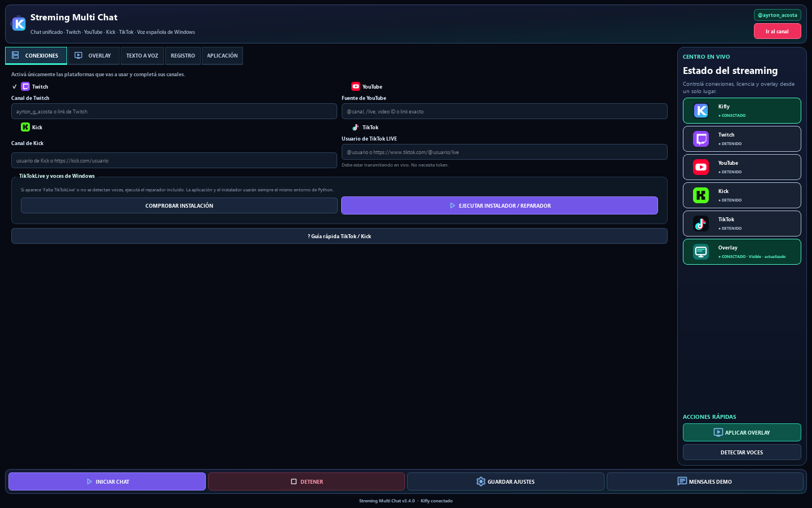Click the stop icon on Detener

point(294,481)
